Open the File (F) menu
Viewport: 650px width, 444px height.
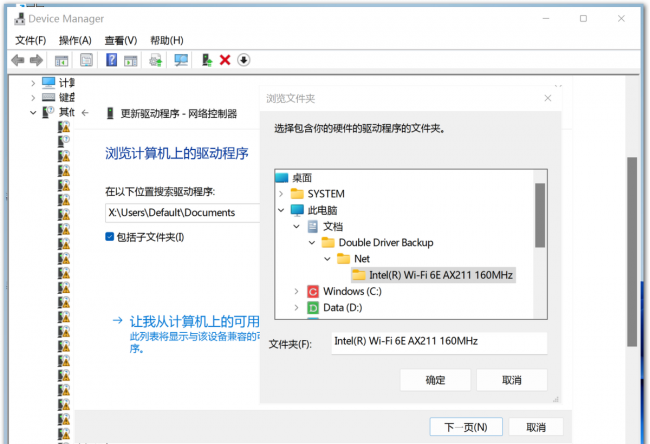point(31,40)
